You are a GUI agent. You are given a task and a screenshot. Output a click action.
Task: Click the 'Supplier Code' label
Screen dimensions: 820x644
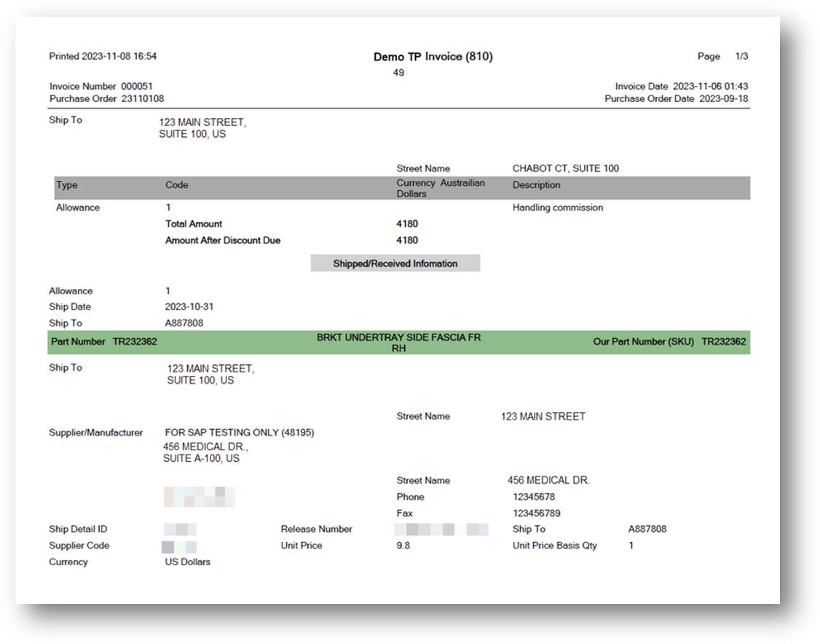(x=79, y=546)
